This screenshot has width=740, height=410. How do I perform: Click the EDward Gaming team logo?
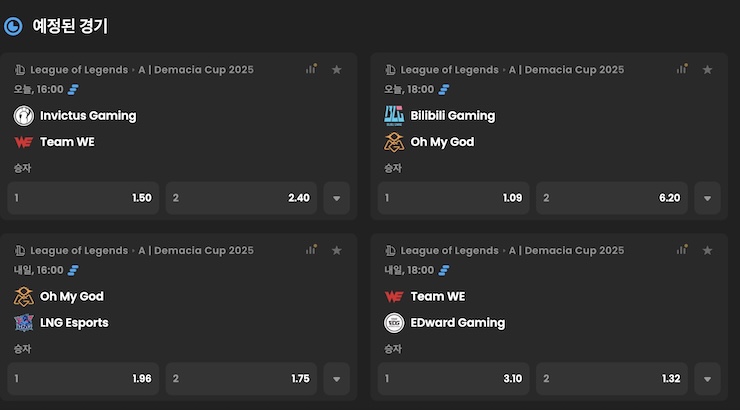coord(394,322)
